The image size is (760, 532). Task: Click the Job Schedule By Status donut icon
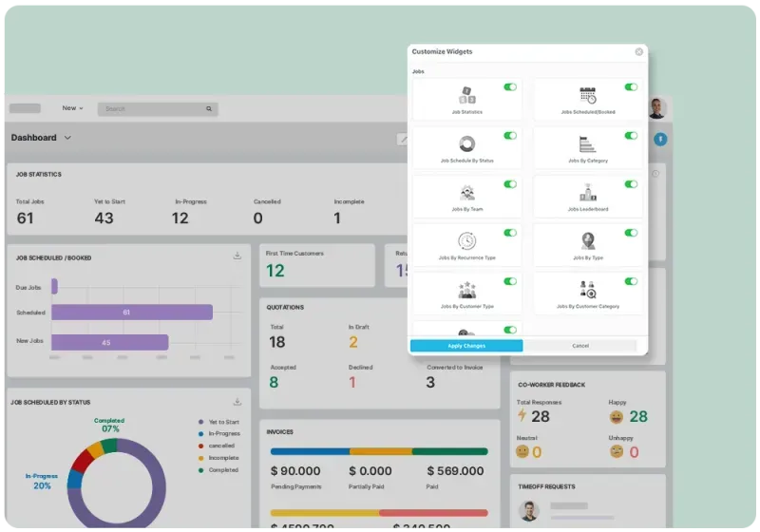pos(466,143)
